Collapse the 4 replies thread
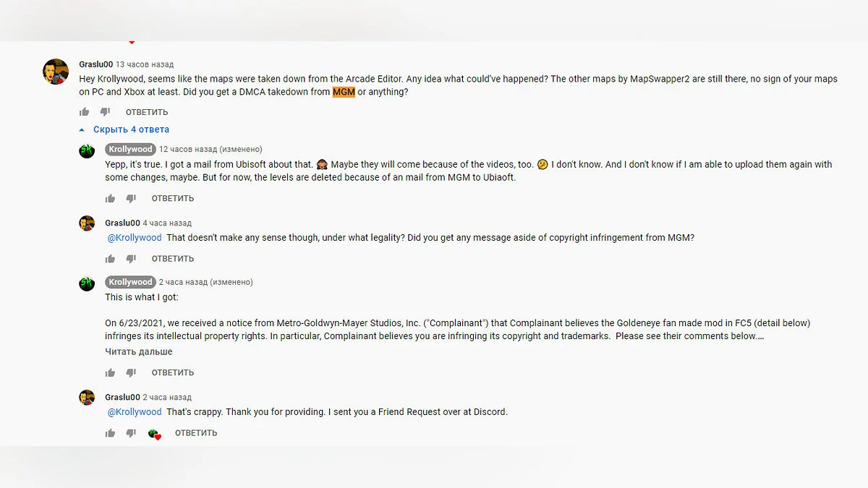The height and width of the screenshot is (488, 868). tap(124, 129)
